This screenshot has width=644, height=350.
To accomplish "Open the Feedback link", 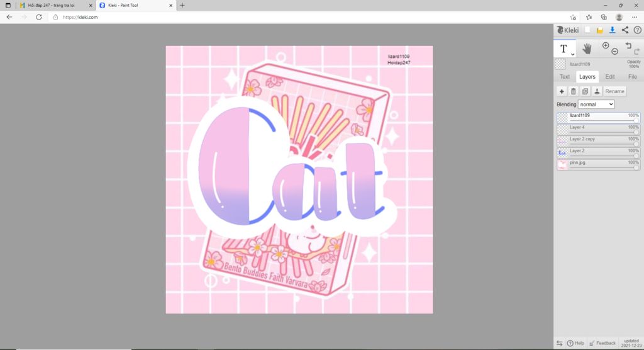I will pos(602,343).
